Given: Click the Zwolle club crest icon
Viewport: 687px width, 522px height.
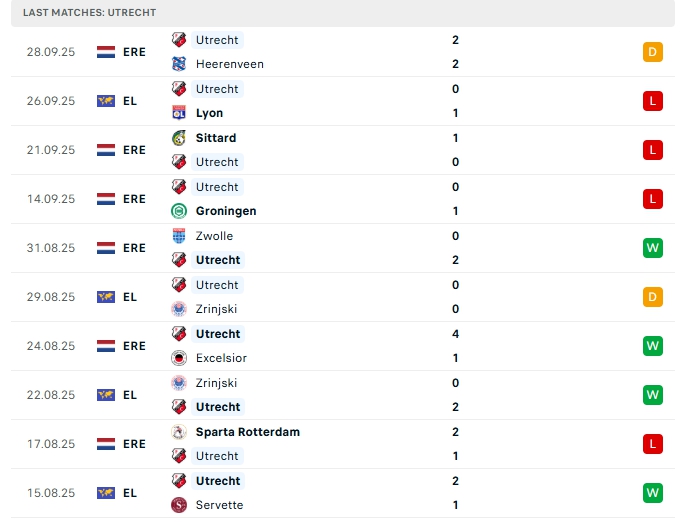Looking at the screenshot, I should 179,236.
